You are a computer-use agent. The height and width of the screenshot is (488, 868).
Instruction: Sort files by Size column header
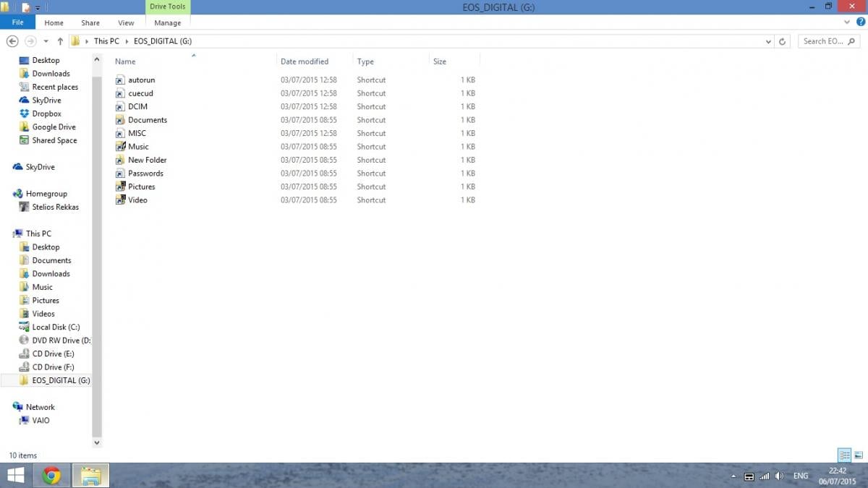click(x=440, y=61)
